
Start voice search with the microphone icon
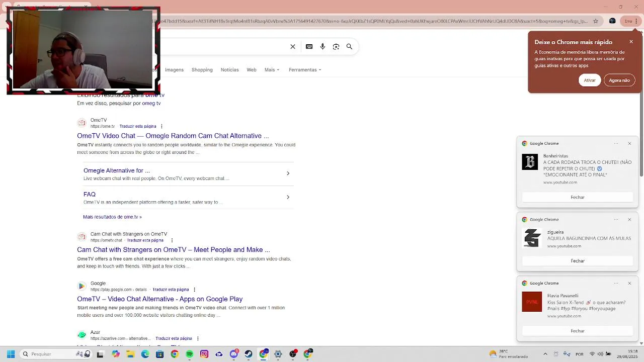pyautogui.click(x=323, y=47)
